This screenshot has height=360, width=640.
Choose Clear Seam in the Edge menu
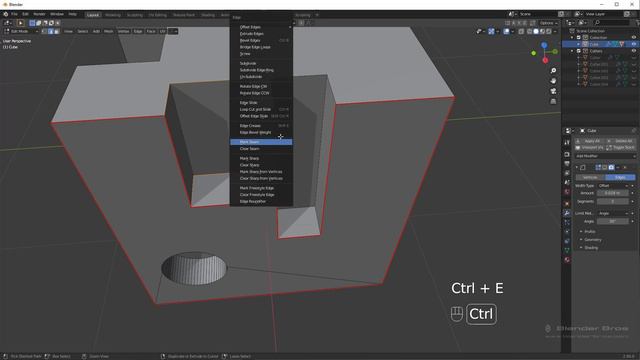pyautogui.click(x=261, y=149)
